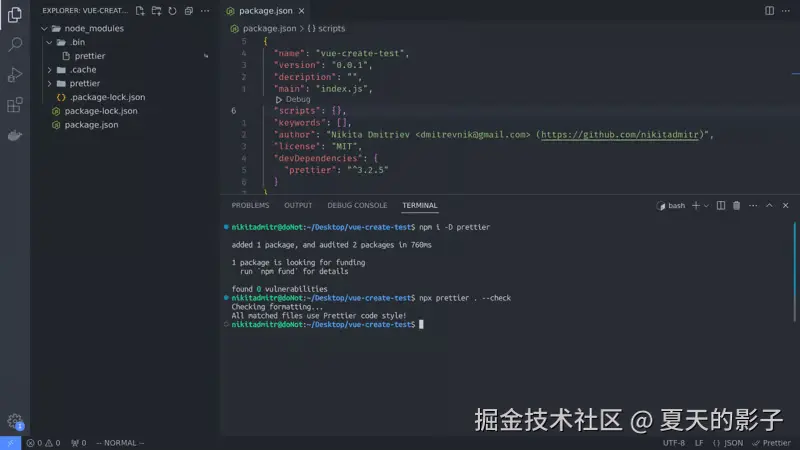Select the bash terminal instance
800x450 pixels.
[x=671, y=206]
